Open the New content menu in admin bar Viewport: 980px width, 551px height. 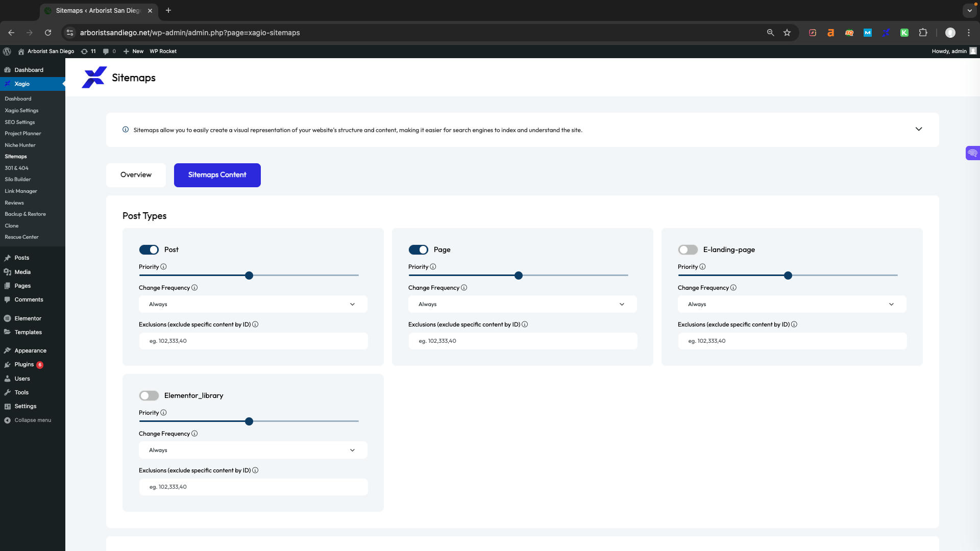pos(133,51)
